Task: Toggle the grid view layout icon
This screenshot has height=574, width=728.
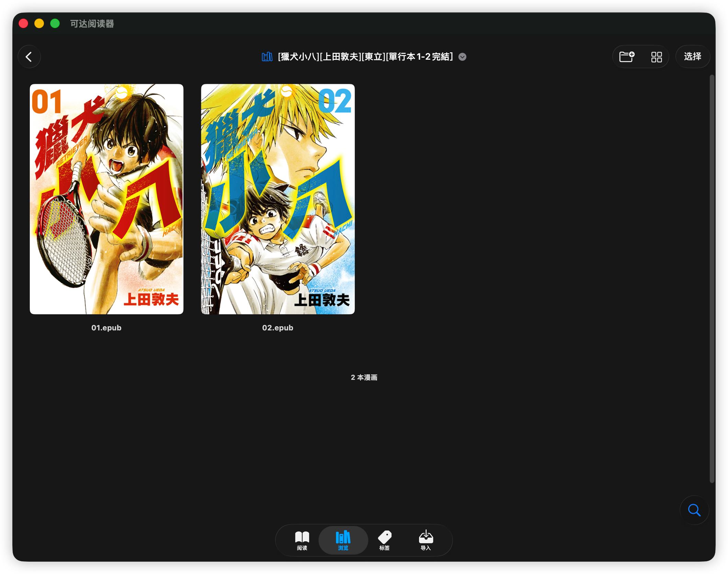Action: coord(656,57)
